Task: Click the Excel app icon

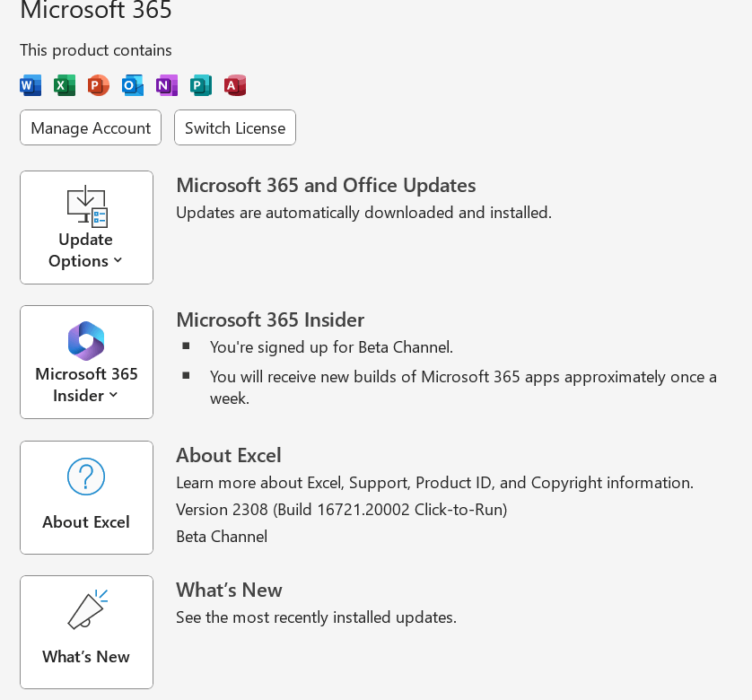Action: [x=65, y=85]
